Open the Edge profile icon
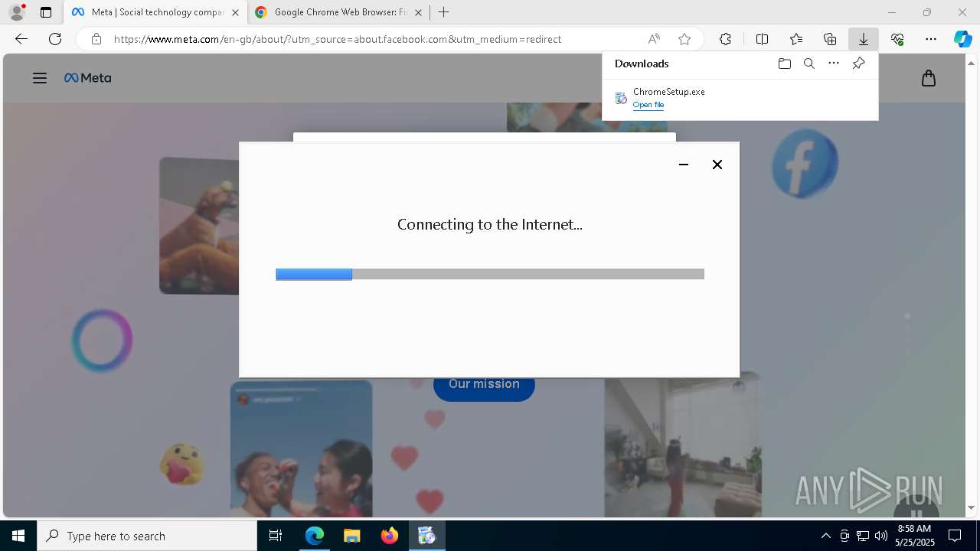 (17, 12)
